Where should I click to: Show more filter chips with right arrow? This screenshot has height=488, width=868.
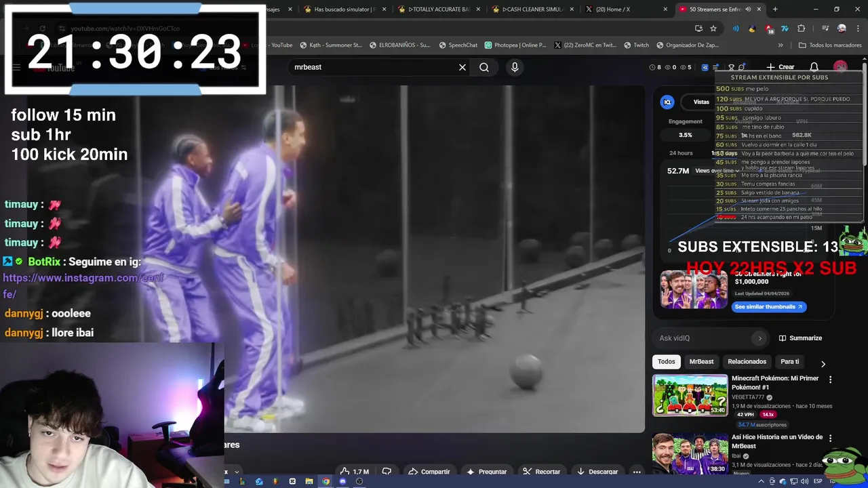coord(823,364)
